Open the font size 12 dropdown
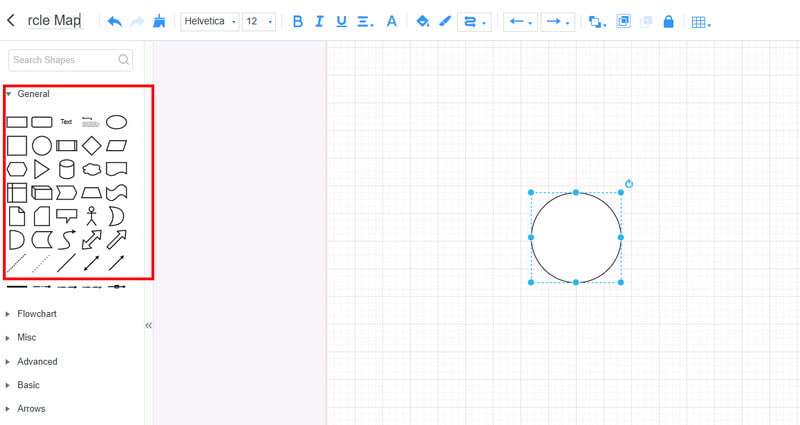This screenshot has width=800, height=425. coord(258,21)
